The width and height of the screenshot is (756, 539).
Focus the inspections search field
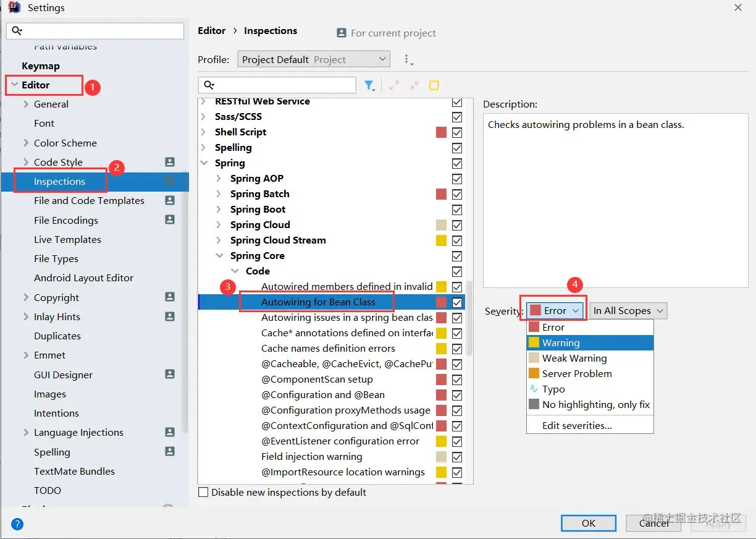pos(277,85)
